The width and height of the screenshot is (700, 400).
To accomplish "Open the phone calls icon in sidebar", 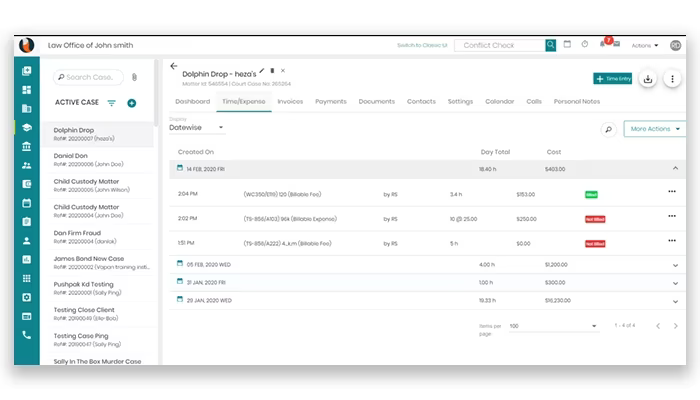I will point(27,335).
